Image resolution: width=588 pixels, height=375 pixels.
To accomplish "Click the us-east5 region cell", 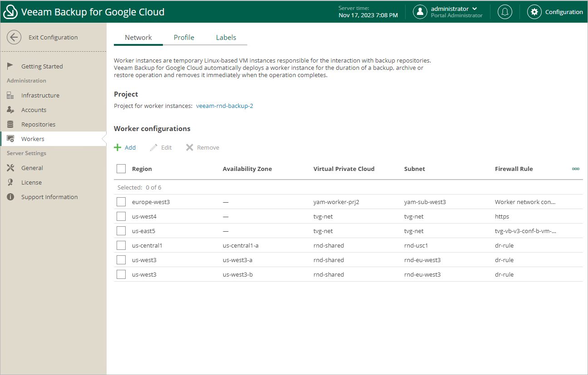I will (x=144, y=231).
